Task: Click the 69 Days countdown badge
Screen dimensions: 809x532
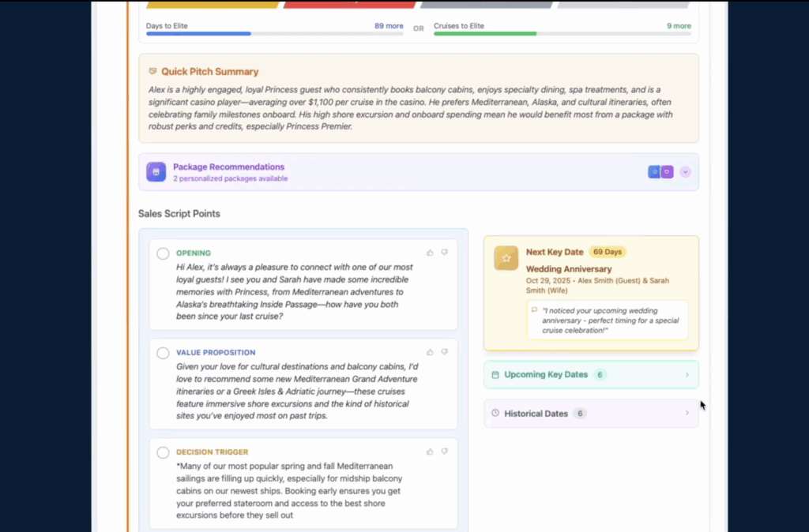Action: tap(608, 252)
